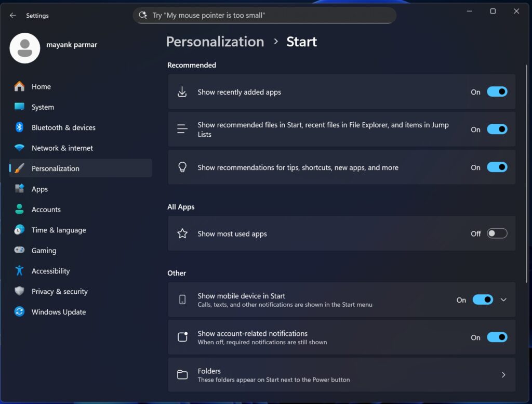Image resolution: width=532 pixels, height=404 pixels.
Task: Click Personalization in the breadcrumb
Action: (215, 42)
